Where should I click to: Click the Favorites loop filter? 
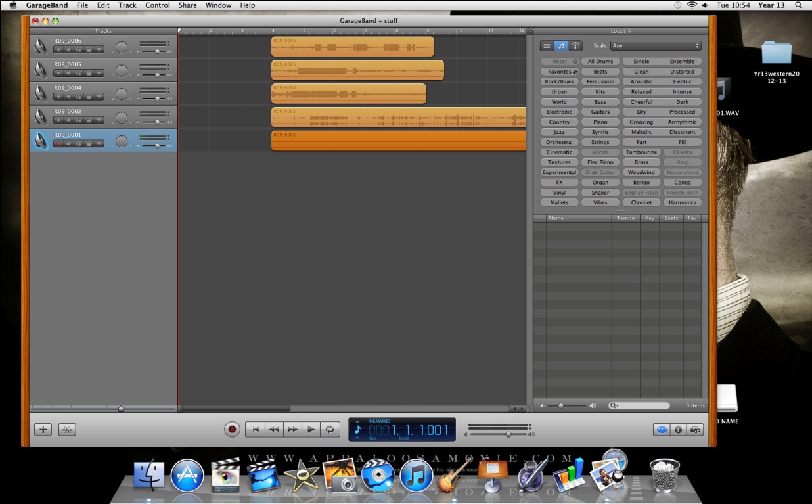click(x=559, y=72)
